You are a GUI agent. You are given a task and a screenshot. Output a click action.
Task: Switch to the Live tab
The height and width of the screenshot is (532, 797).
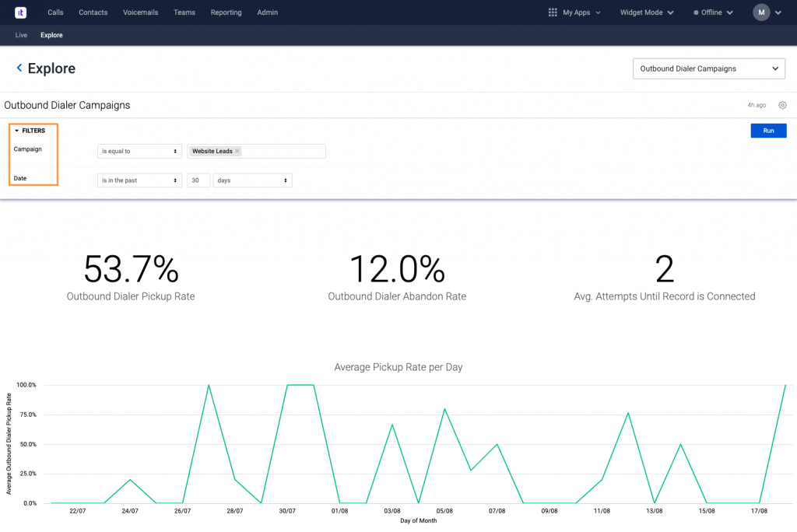coord(21,35)
